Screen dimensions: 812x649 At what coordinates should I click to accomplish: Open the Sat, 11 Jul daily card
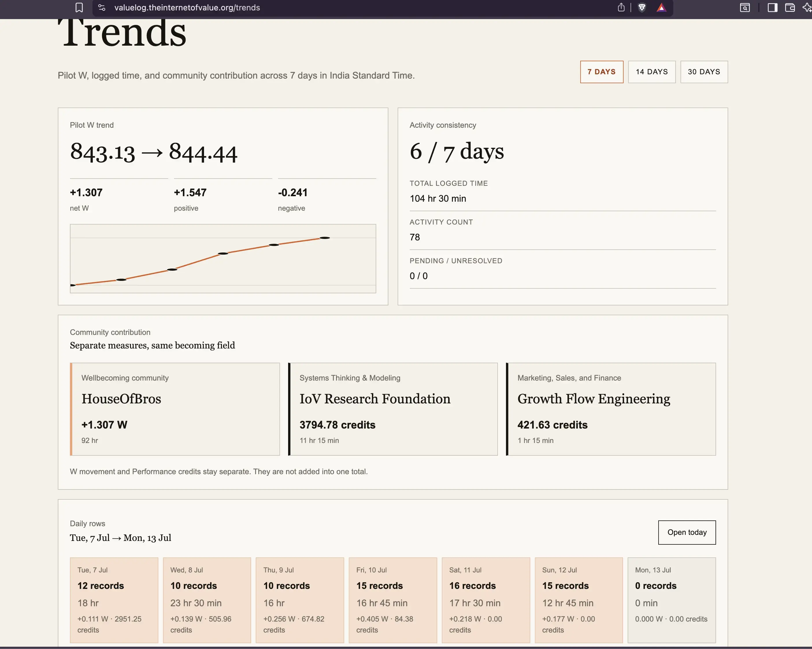[x=485, y=600]
